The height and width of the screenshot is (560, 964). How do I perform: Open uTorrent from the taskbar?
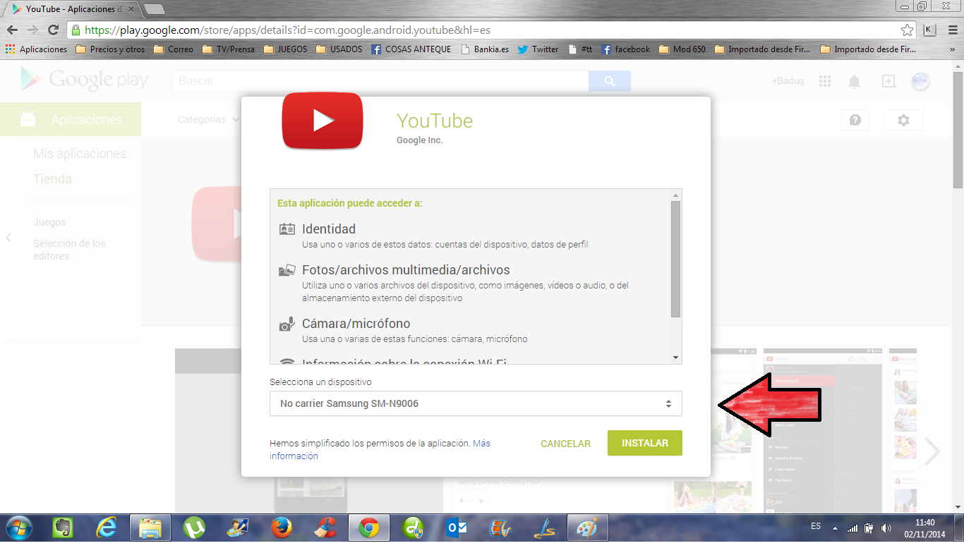click(x=193, y=528)
